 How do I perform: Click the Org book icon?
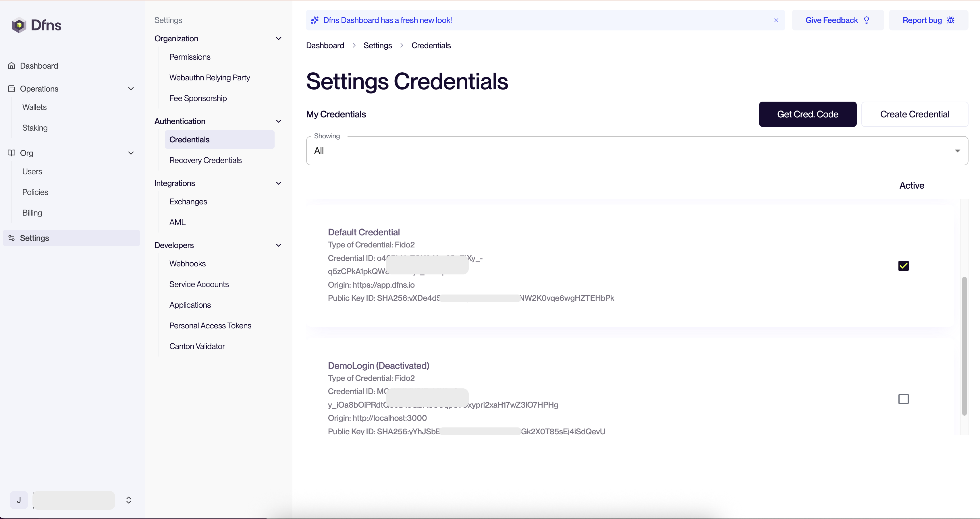11,153
